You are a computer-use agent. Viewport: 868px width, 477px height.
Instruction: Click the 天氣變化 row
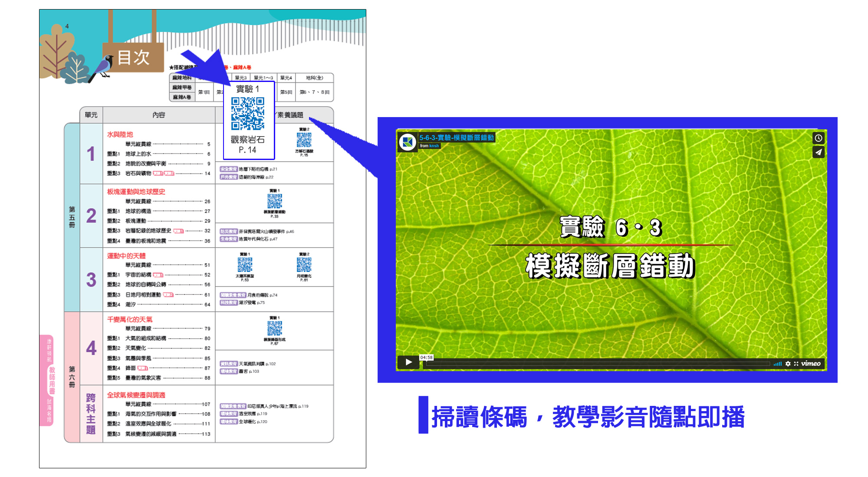(159, 348)
